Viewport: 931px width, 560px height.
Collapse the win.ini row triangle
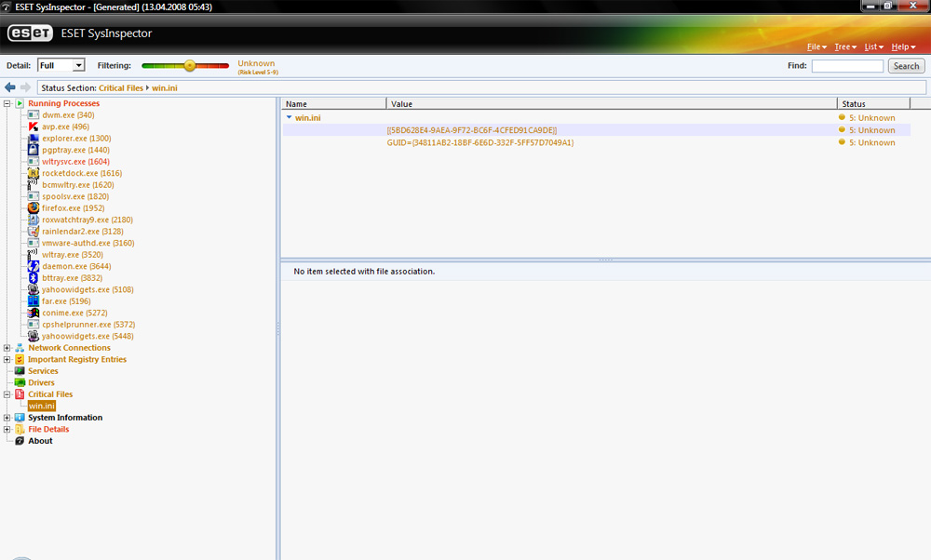[290, 117]
